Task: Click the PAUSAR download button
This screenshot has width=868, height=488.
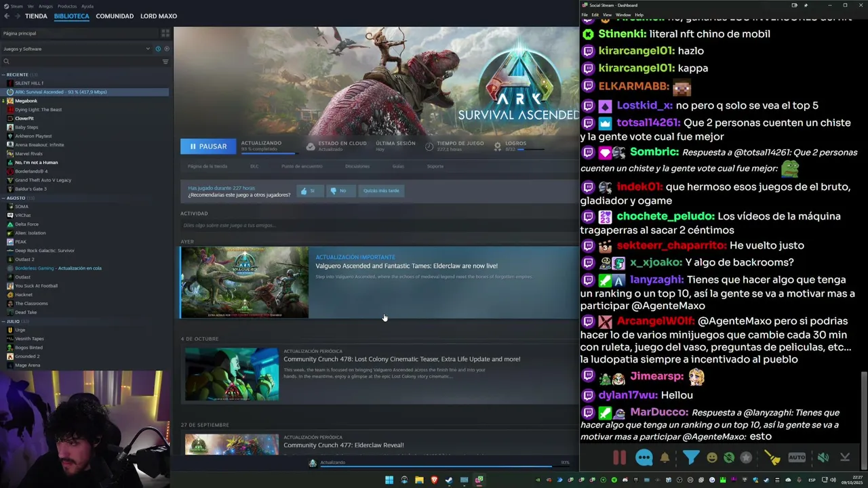Action: click(x=208, y=146)
